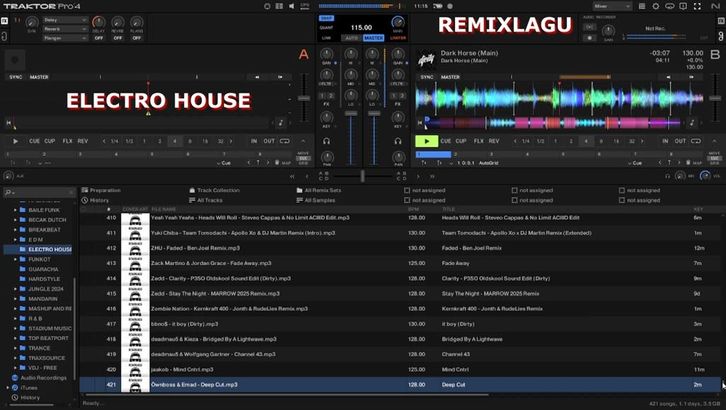Viewport: 726px width, 410px height.
Task: Select the Audio Recordings tree icon
Action: 16,377
